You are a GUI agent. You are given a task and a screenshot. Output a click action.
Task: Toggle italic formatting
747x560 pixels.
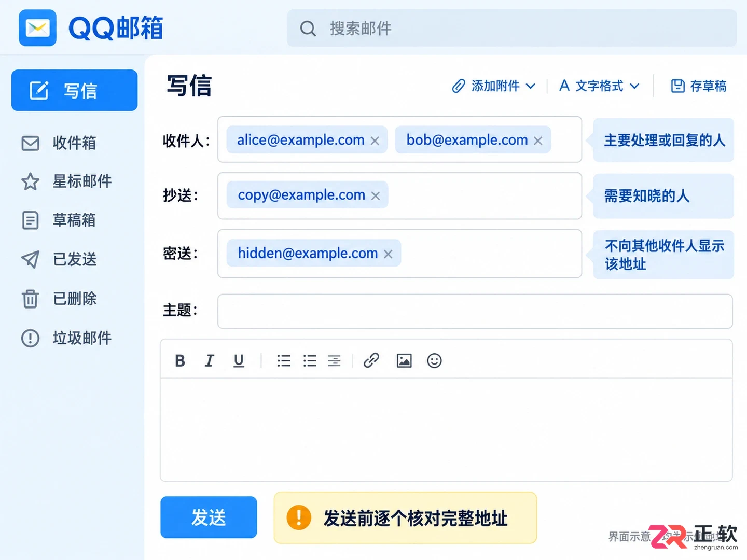(x=209, y=360)
